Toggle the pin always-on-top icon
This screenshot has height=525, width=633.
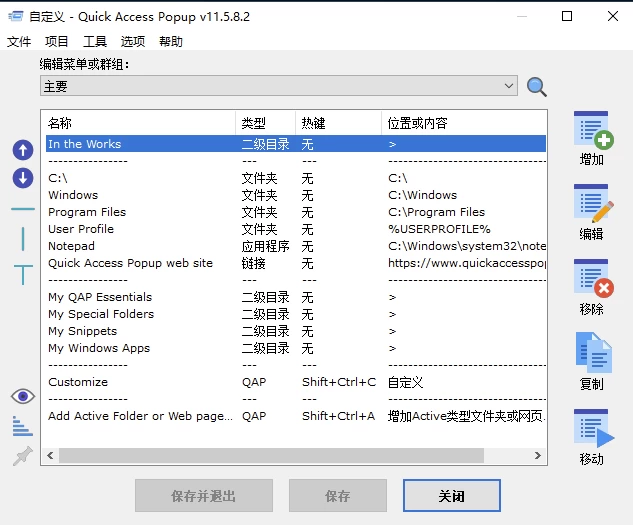[x=22, y=456]
